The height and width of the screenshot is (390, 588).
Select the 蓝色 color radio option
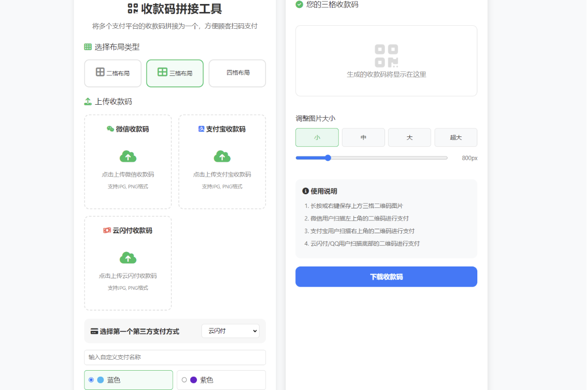(x=90, y=380)
